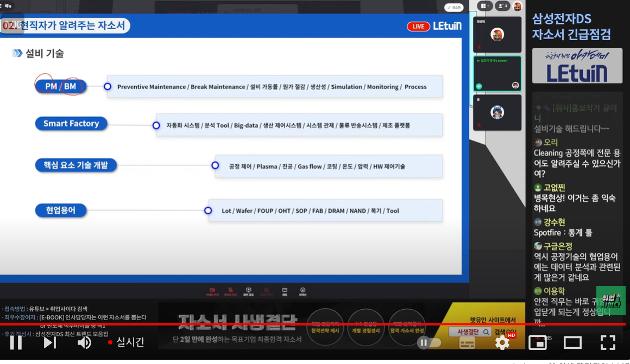Viewport: 630px width, 364px height.
Task: Click the disabled red icon in meeting toolbar
Action: 266,291
